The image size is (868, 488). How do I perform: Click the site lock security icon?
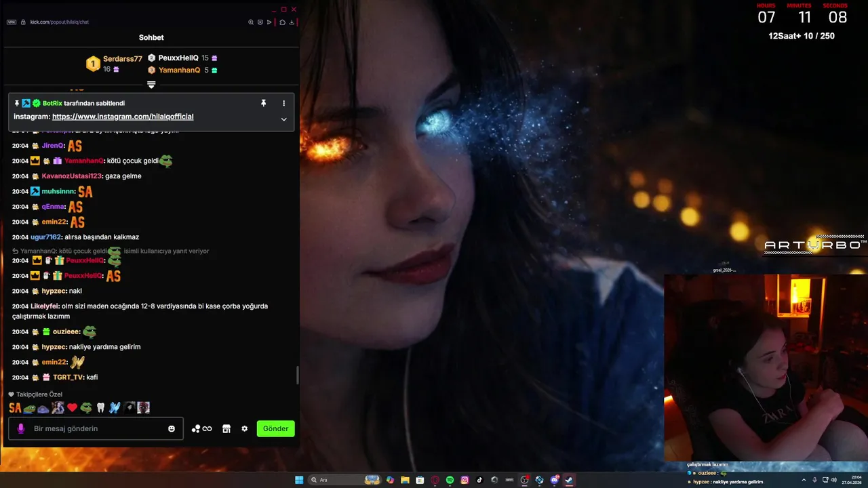click(x=23, y=22)
